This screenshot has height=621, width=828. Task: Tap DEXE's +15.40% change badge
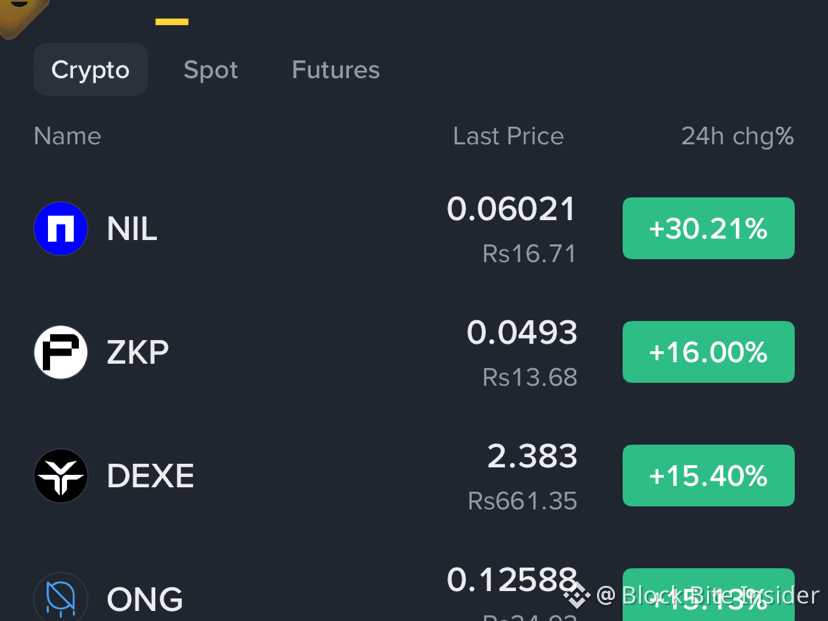[x=709, y=475]
